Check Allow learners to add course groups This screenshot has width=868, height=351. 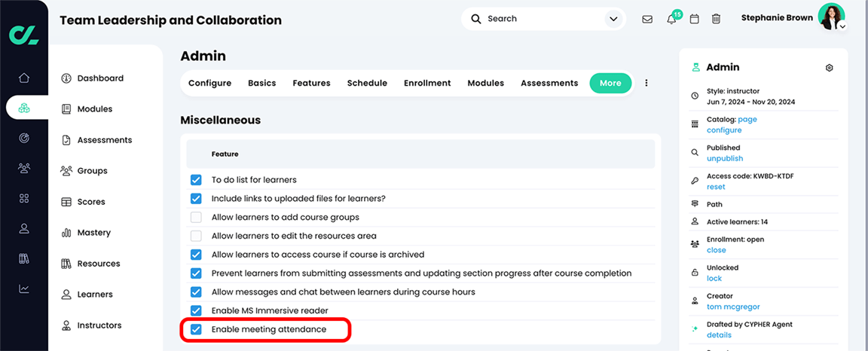(196, 218)
